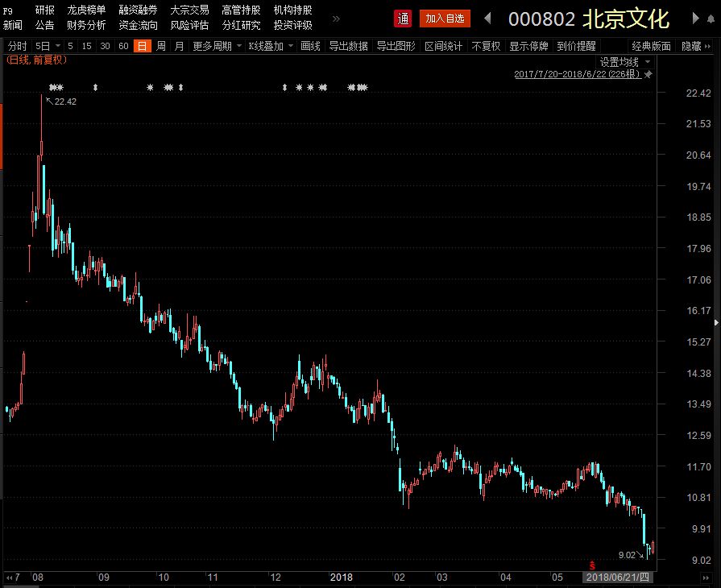Open 研报 menu
The height and width of the screenshot is (588, 721).
(44, 10)
